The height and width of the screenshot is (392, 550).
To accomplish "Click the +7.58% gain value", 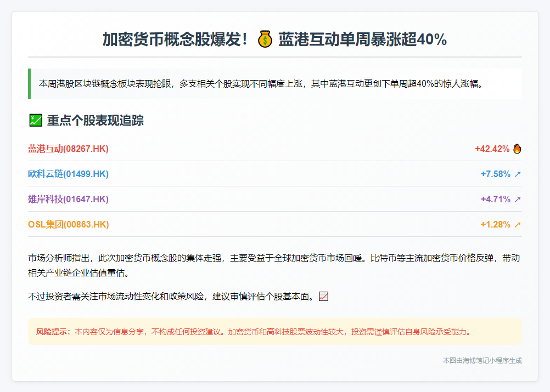I will (x=495, y=174).
